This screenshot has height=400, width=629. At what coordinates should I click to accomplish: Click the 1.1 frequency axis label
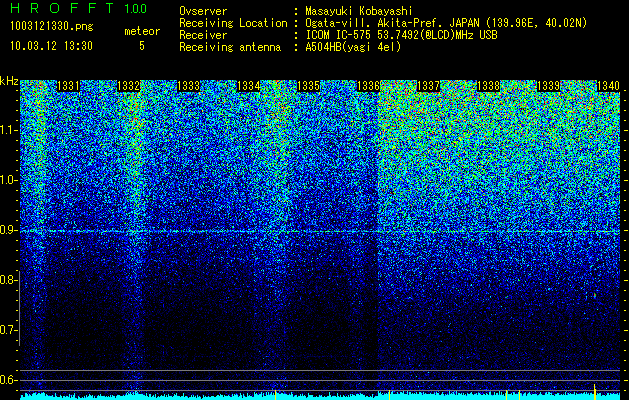pyautogui.click(x=9, y=130)
